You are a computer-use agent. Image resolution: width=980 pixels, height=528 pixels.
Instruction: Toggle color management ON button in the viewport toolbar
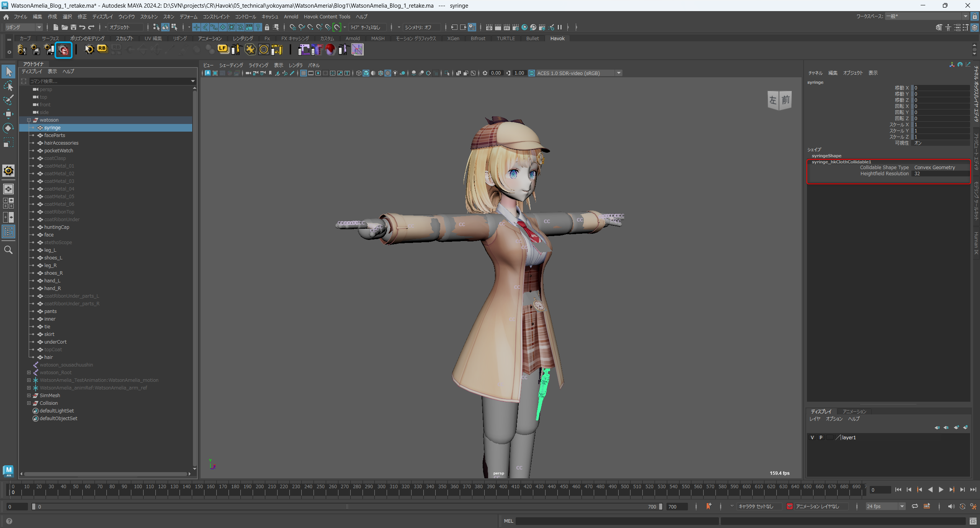coord(531,73)
